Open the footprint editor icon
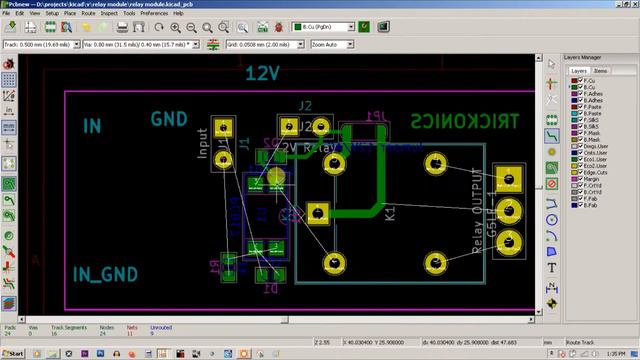Screen dimensions: 640x360 50,27
